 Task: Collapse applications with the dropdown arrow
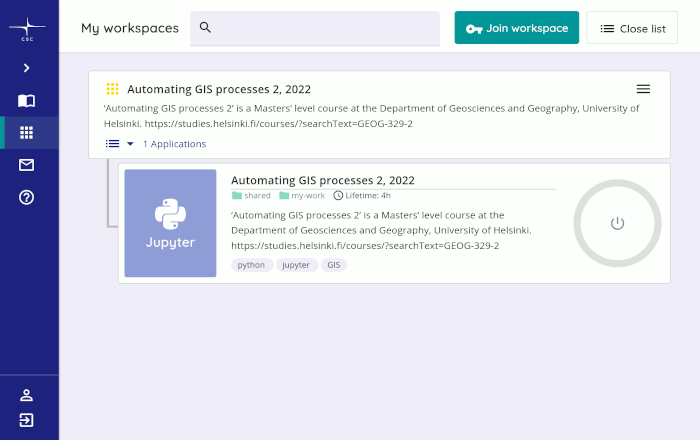tap(130, 144)
